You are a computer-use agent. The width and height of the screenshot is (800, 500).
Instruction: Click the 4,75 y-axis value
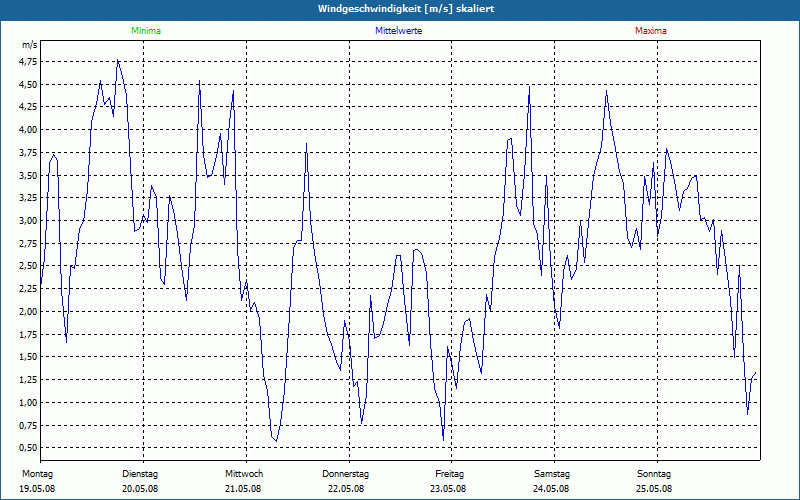(29, 62)
